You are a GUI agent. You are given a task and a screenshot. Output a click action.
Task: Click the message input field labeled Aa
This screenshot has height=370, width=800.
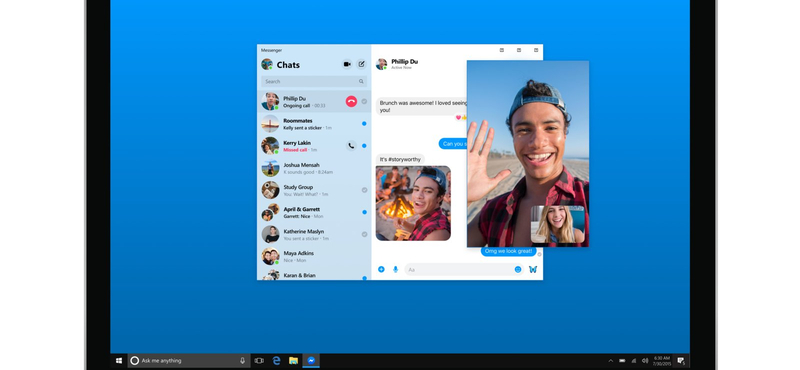pos(464,269)
